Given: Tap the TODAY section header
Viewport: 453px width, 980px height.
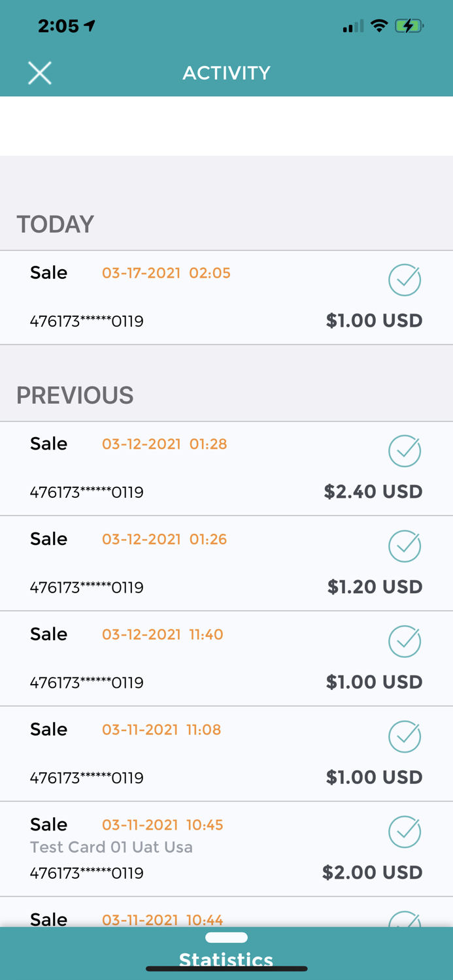Looking at the screenshot, I should pyautogui.click(x=55, y=224).
